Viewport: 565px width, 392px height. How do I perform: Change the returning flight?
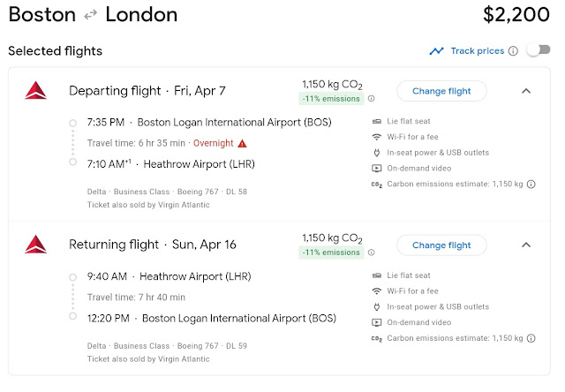point(441,245)
